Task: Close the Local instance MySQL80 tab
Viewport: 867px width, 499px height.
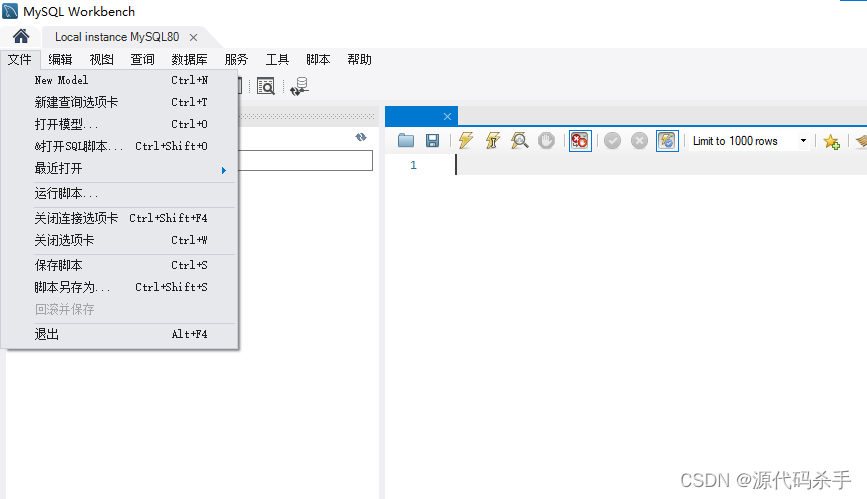Action: 194,37
